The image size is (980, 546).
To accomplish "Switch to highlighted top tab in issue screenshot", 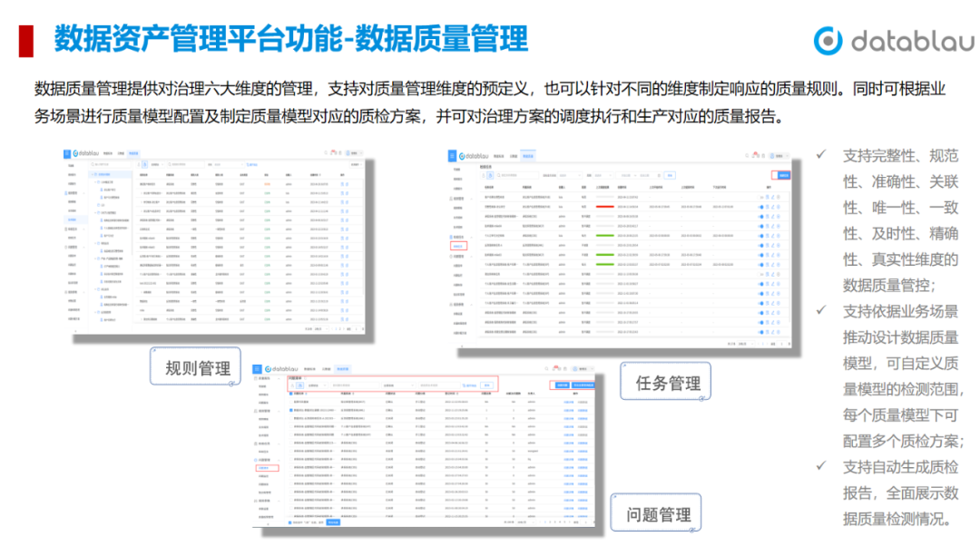I will (342, 369).
